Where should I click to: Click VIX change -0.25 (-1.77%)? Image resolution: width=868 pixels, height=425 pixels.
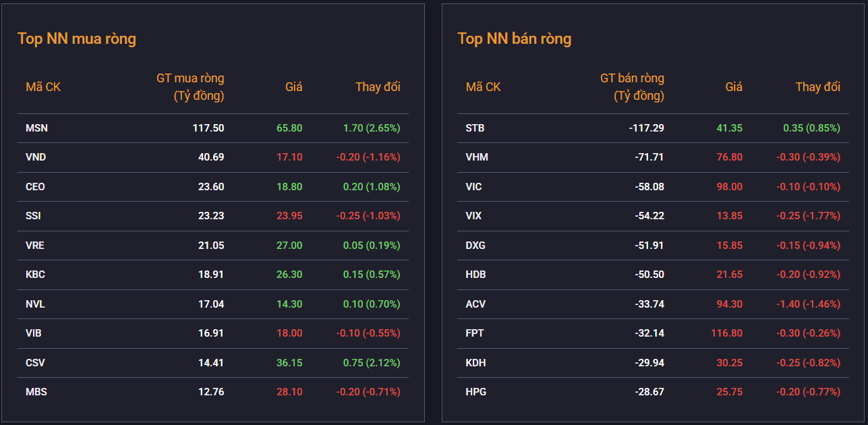[809, 216]
